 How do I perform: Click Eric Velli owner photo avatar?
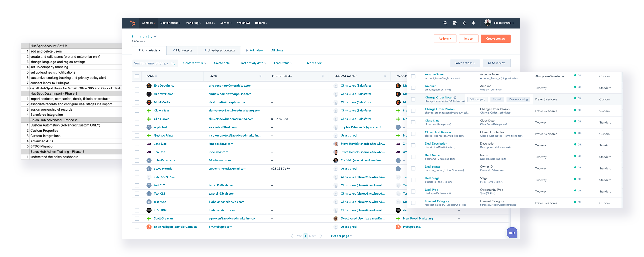336,161
